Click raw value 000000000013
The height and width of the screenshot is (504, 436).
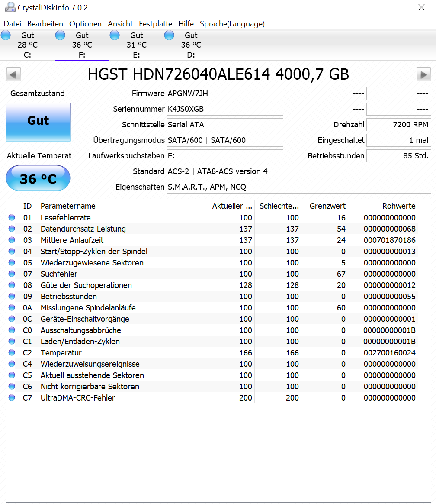(389, 252)
